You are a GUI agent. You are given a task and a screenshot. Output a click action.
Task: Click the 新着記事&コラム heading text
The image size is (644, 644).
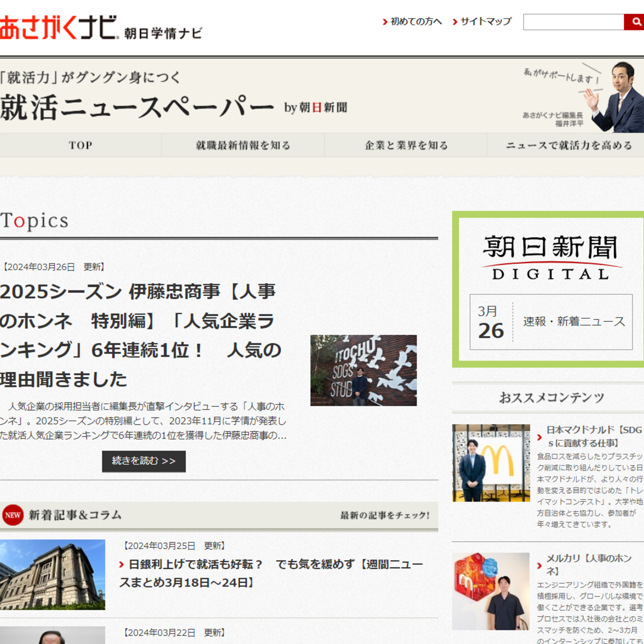(75, 515)
